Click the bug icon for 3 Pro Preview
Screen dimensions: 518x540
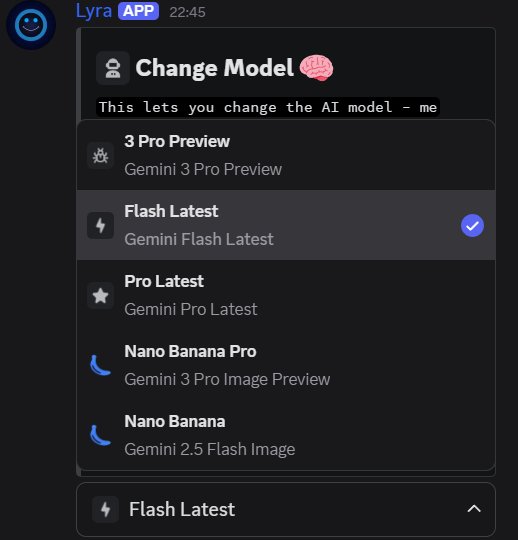pos(101,155)
